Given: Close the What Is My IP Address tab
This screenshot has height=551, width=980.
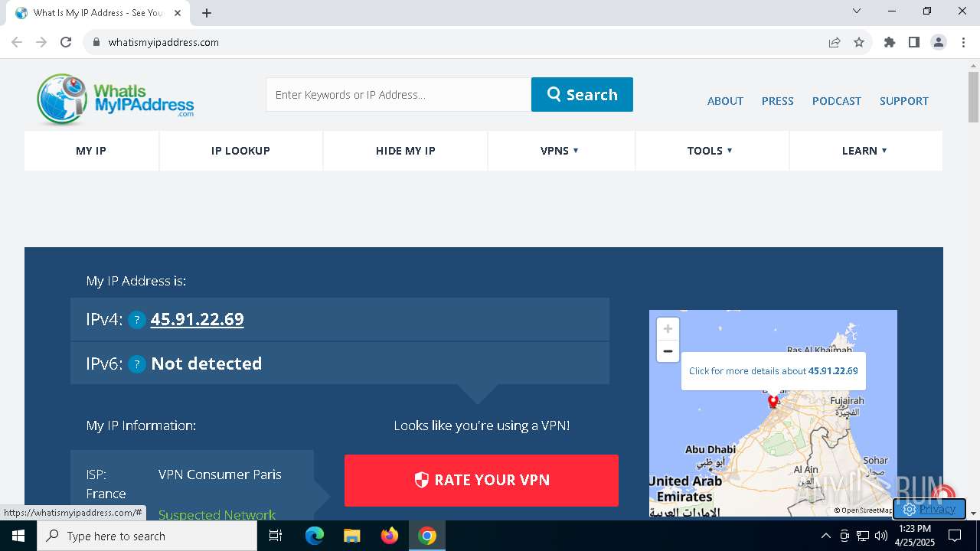Looking at the screenshot, I should (178, 13).
